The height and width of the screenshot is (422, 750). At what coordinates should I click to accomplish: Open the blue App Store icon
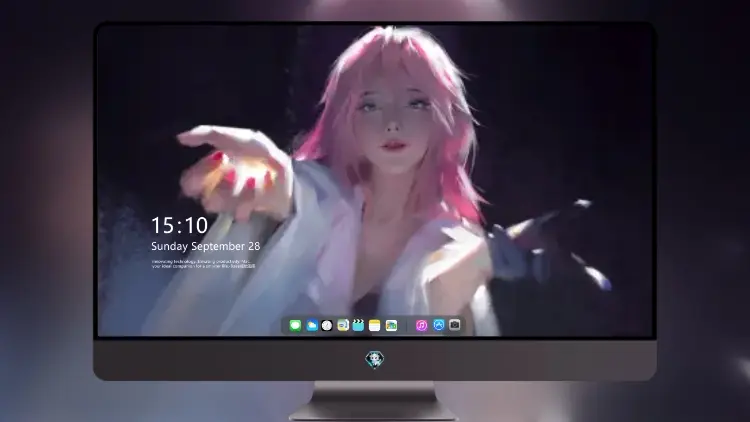click(x=439, y=325)
